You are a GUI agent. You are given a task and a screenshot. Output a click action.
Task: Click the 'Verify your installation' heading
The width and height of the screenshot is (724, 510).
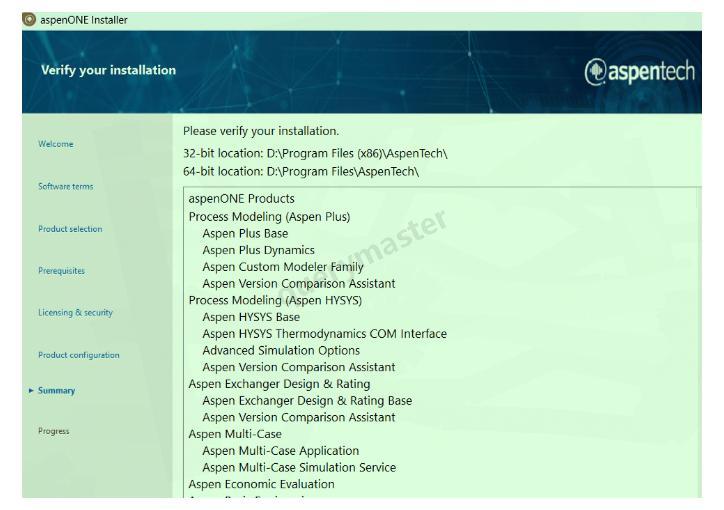[x=109, y=70]
